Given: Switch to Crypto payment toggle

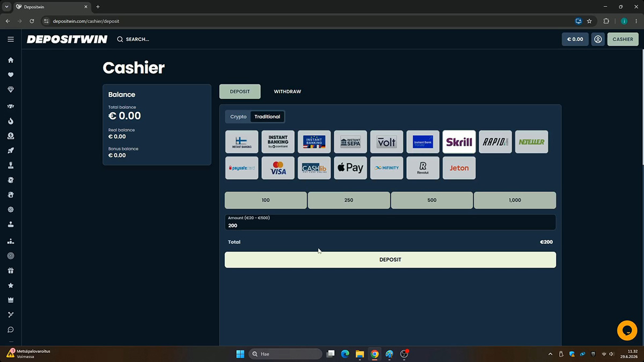Looking at the screenshot, I should click(x=238, y=116).
